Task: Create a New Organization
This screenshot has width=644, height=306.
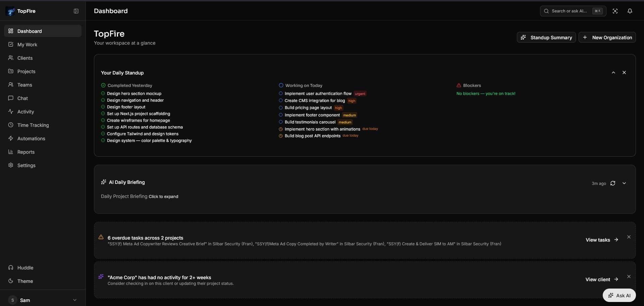Action: pyautogui.click(x=607, y=38)
